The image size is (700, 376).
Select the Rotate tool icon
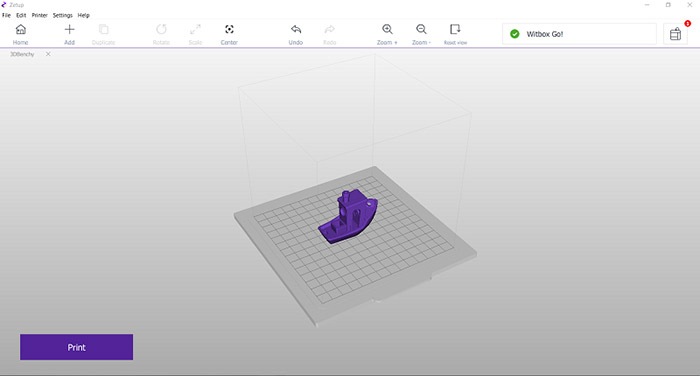click(x=161, y=29)
